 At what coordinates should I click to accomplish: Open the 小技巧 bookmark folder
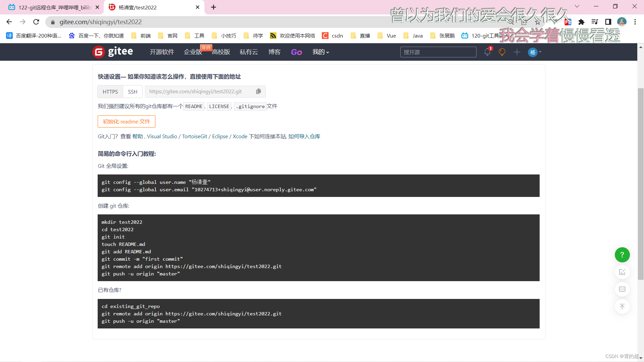(x=224, y=36)
